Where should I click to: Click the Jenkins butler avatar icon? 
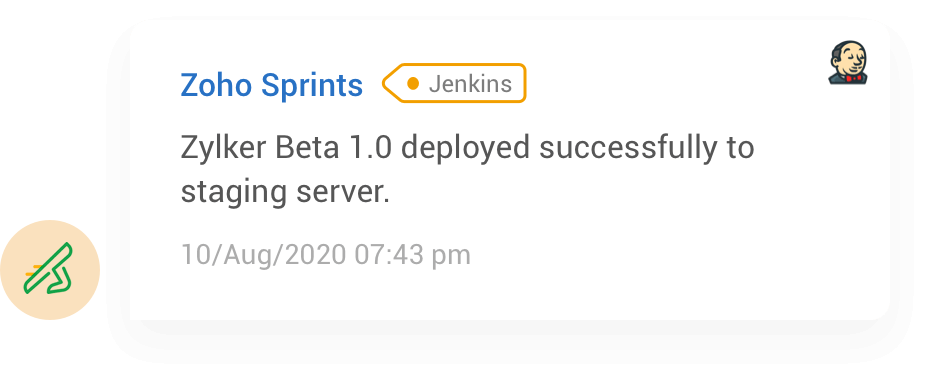[848, 62]
